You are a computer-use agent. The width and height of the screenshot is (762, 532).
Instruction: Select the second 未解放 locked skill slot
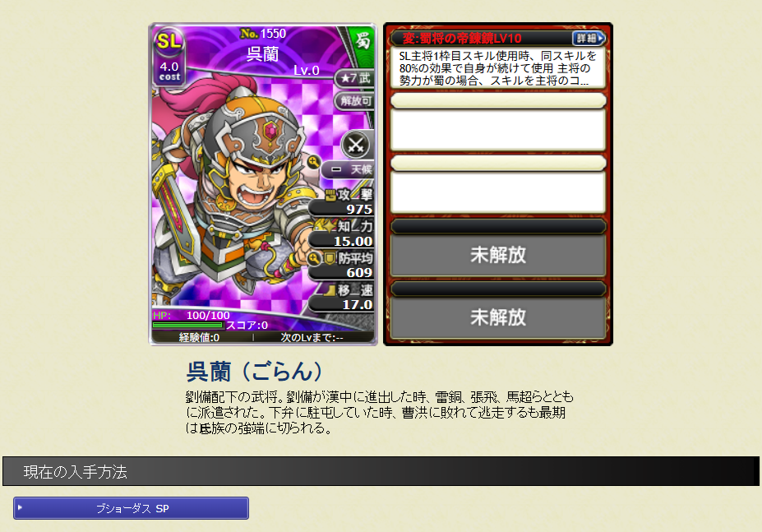pos(498,317)
